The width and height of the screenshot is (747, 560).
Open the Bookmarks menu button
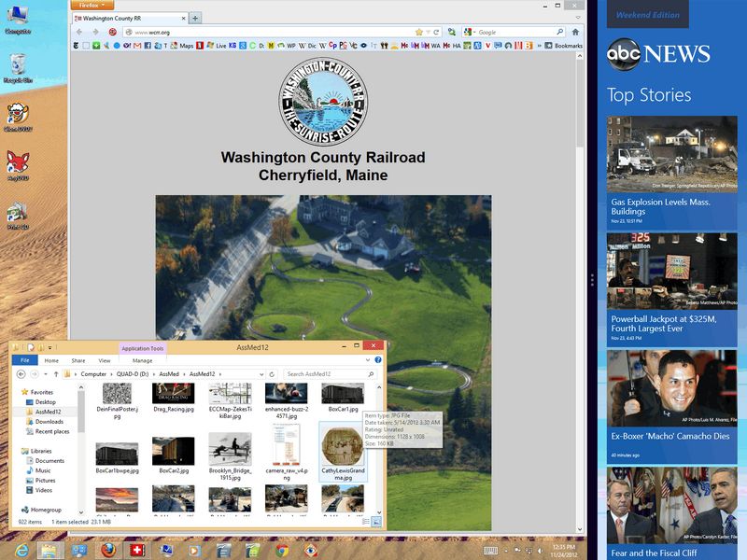tap(564, 46)
